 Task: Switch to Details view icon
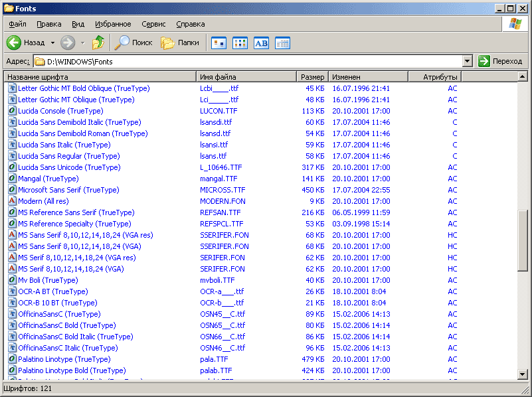click(x=283, y=43)
